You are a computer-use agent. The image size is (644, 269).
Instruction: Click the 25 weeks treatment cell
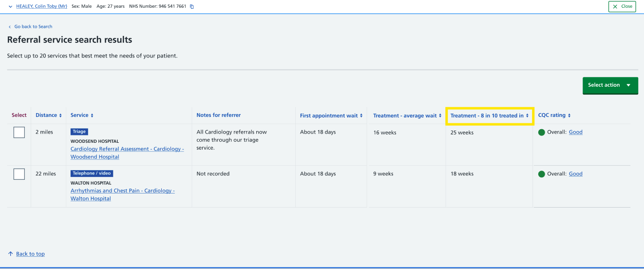click(462, 133)
